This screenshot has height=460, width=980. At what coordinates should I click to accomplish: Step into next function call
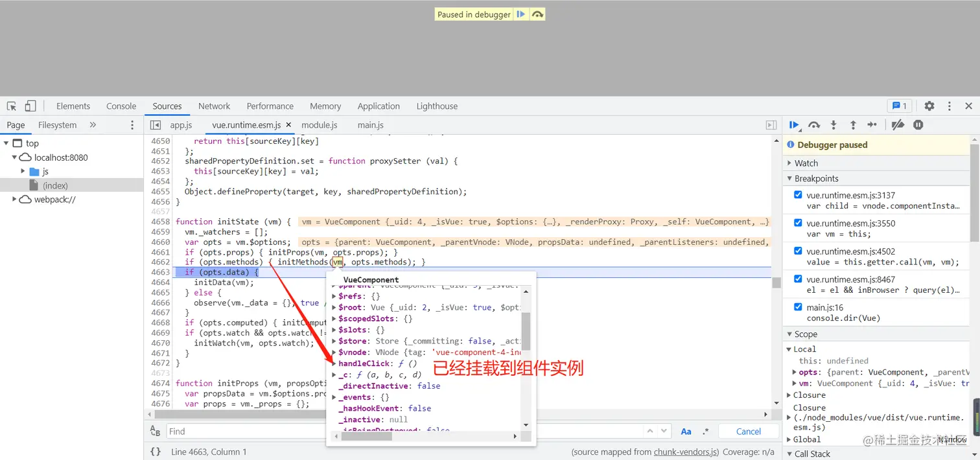tap(834, 125)
